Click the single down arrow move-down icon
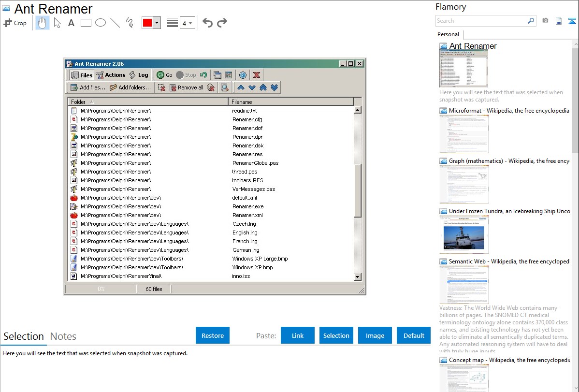The width and height of the screenshot is (579, 392). click(252, 87)
